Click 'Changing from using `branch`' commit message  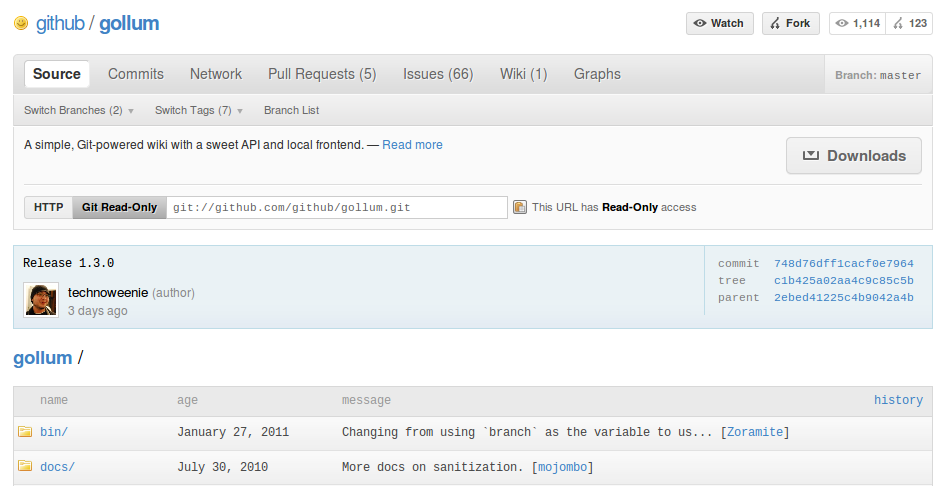click(527, 432)
